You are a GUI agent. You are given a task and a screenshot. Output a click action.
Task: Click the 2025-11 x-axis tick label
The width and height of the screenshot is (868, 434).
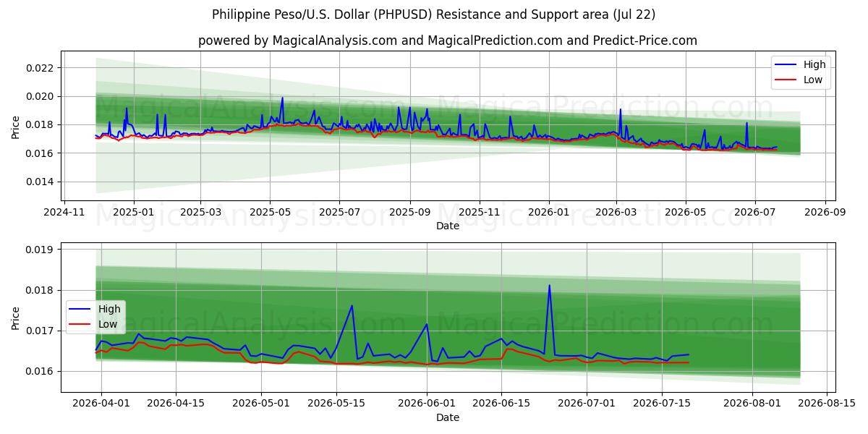478,213
